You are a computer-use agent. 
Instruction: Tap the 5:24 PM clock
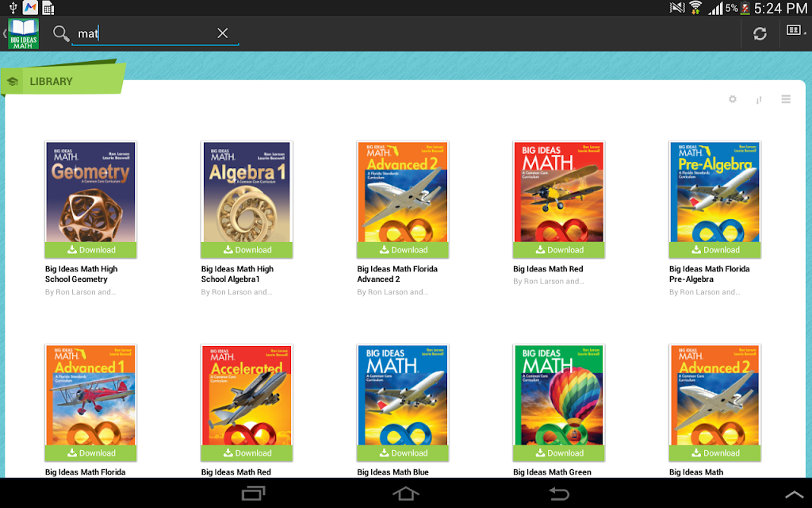point(780,8)
